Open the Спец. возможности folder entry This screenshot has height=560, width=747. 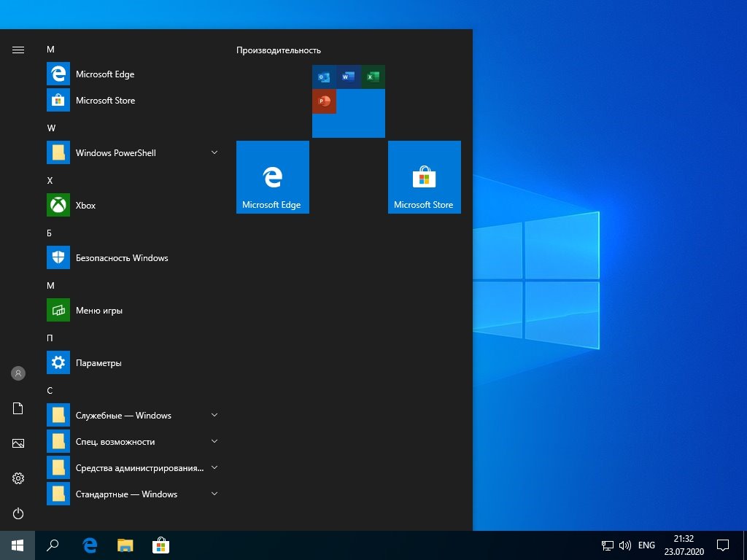point(133,441)
